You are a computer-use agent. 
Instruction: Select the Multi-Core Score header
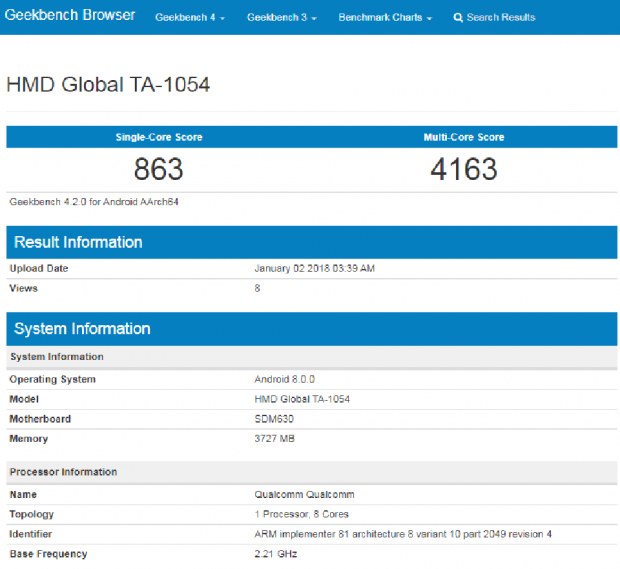point(464,137)
